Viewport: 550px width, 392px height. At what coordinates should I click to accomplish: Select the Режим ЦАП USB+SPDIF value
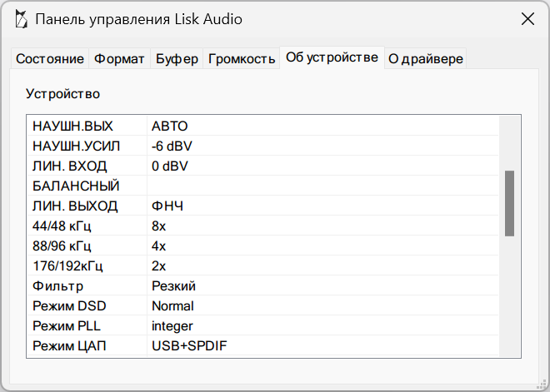187,346
